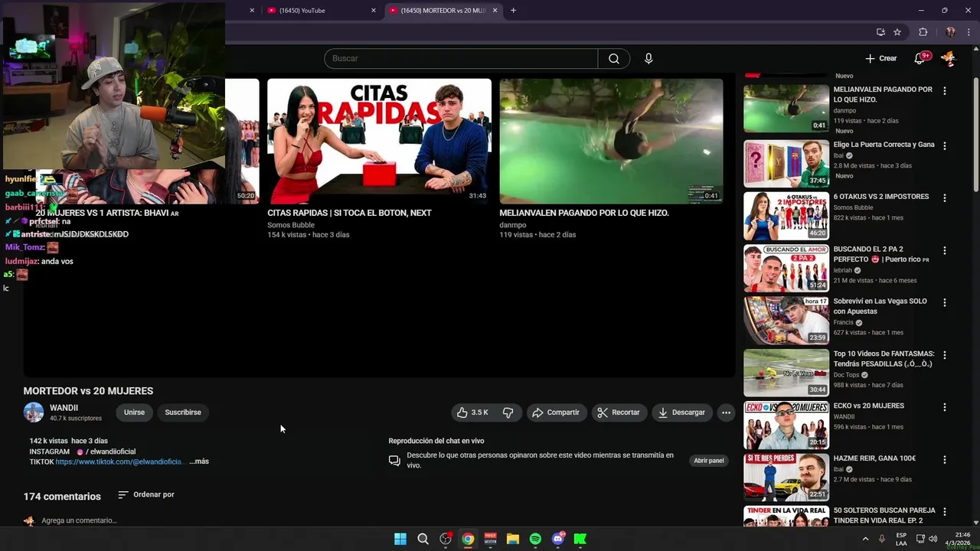Open options menu for Elige La Puerta Correcta video
Screen dimensions: 980x551
coord(945,146)
